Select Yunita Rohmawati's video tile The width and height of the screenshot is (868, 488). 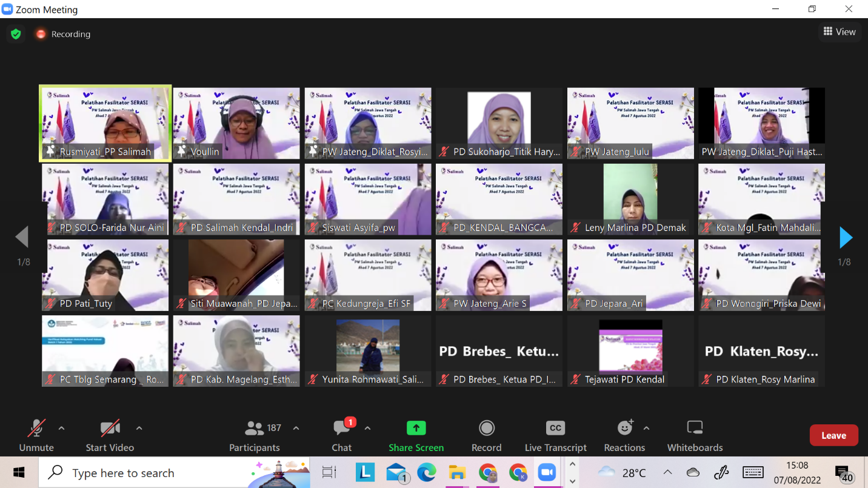pos(368,351)
